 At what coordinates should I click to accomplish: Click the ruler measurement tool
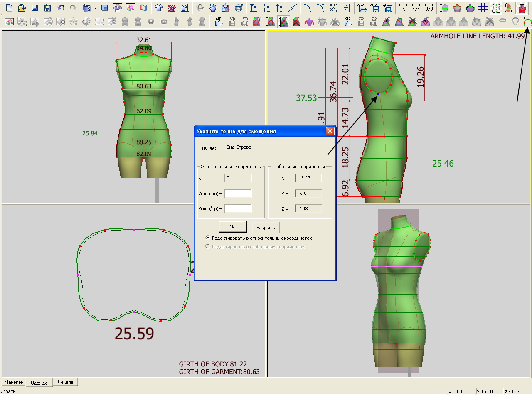[x=293, y=7]
